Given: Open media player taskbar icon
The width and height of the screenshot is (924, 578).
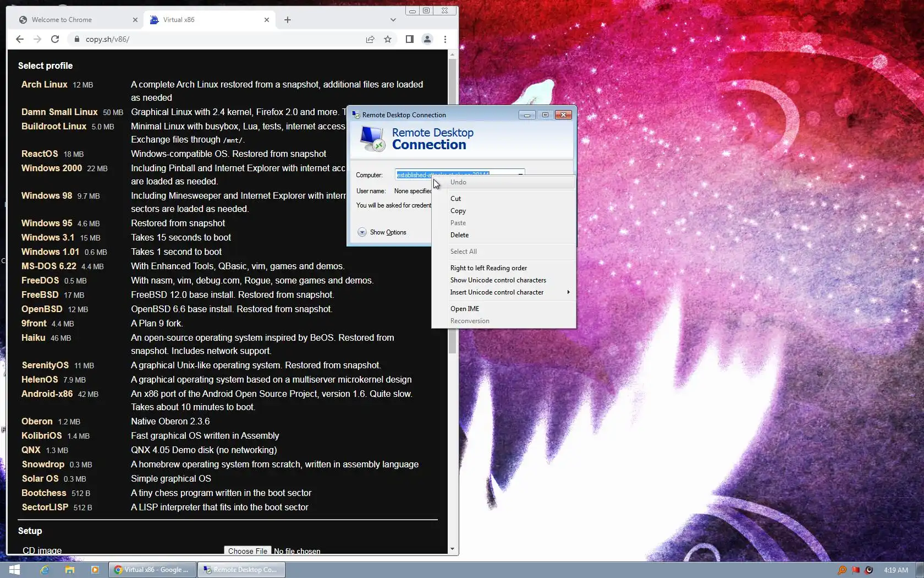Looking at the screenshot, I should 95,570.
